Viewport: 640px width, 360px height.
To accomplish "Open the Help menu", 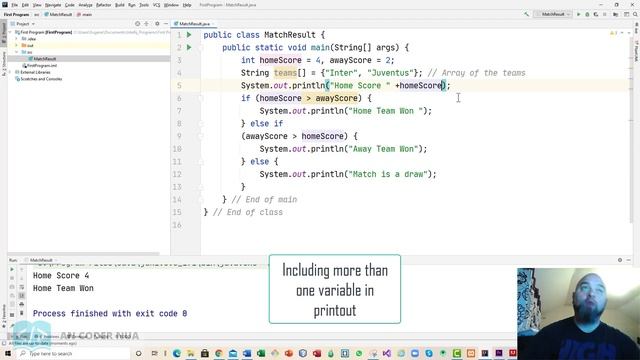I will pyautogui.click(x=187, y=5).
